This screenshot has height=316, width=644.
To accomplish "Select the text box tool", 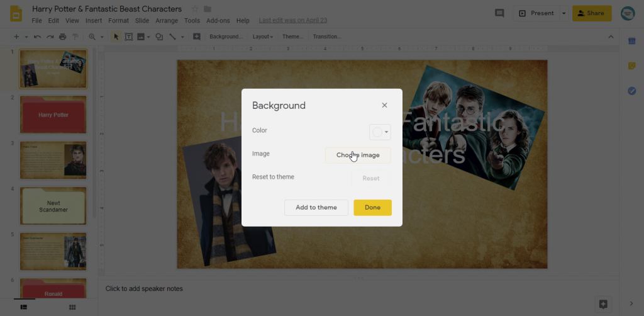I will click(x=128, y=37).
